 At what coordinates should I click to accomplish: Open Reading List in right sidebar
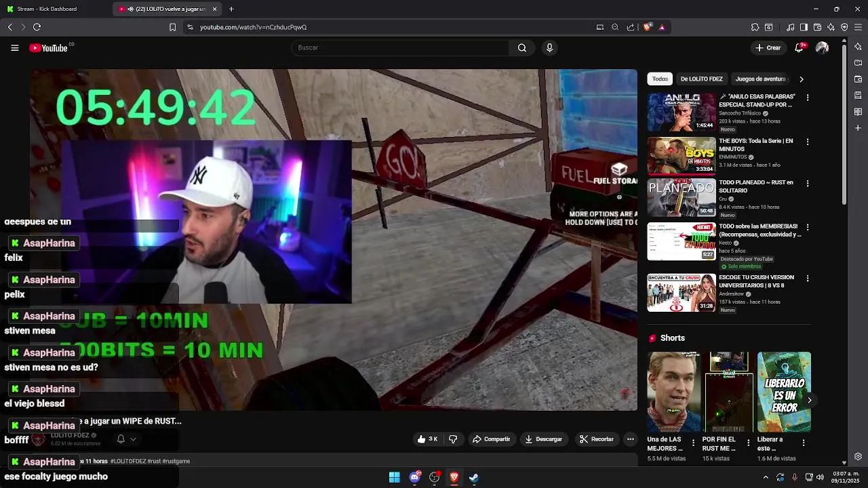click(x=858, y=112)
